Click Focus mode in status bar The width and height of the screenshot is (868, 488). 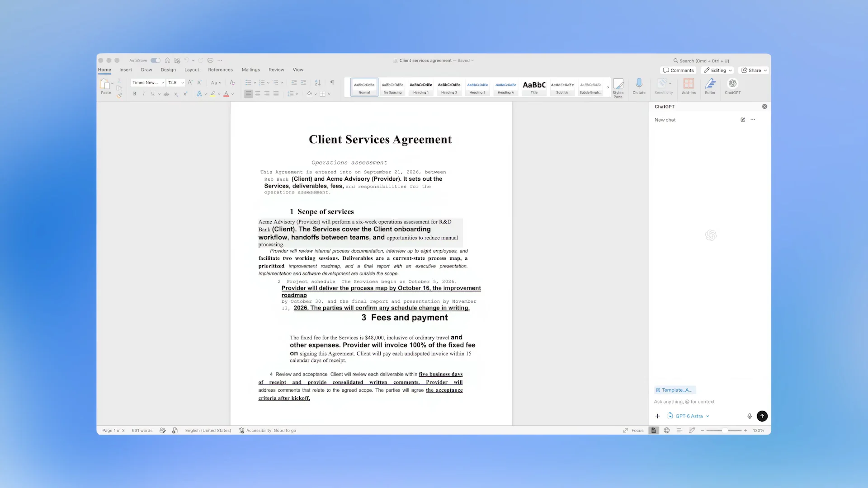tap(633, 431)
